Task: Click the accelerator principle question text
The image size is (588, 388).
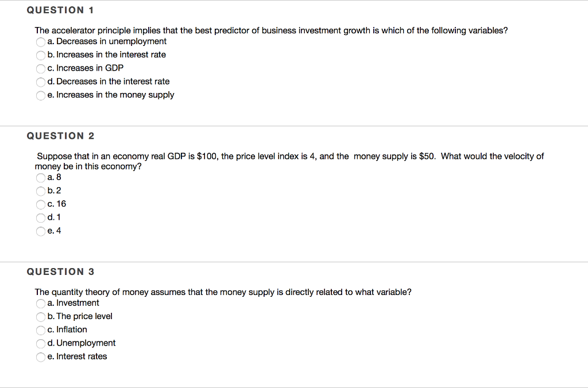Action: tap(270, 30)
